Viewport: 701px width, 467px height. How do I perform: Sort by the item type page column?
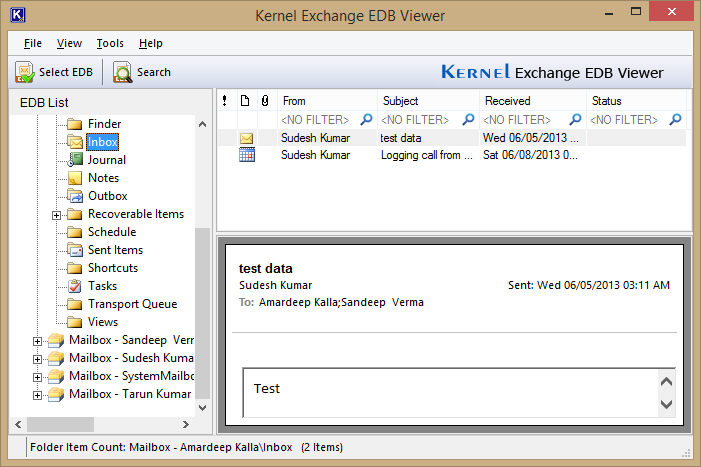[x=245, y=101]
